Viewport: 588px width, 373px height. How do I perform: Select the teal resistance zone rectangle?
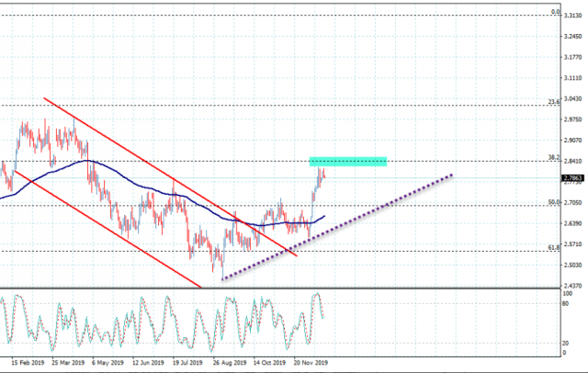347,163
